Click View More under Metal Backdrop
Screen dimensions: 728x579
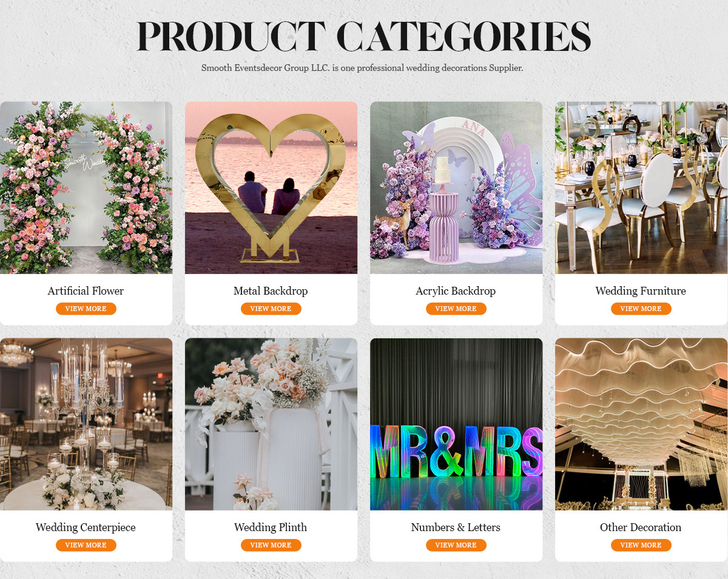click(x=271, y=309)
